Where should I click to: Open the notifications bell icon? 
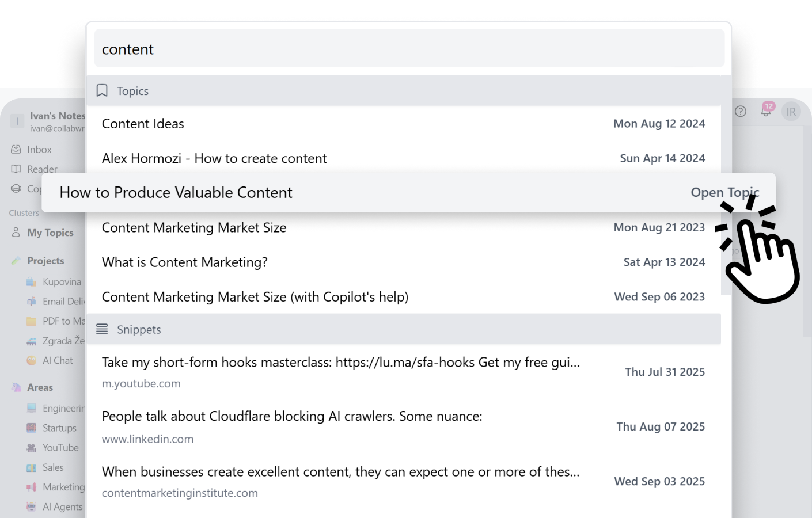tap(765, 112)
